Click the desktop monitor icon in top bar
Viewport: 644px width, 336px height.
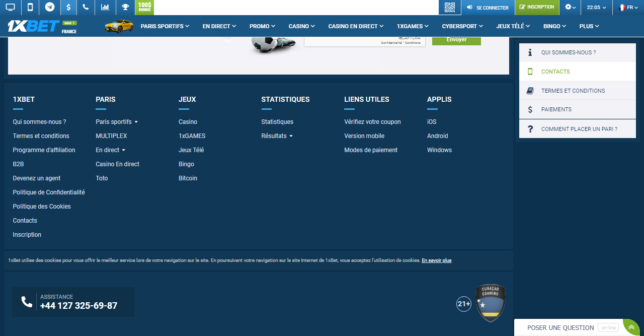click(x=10, y=7)
